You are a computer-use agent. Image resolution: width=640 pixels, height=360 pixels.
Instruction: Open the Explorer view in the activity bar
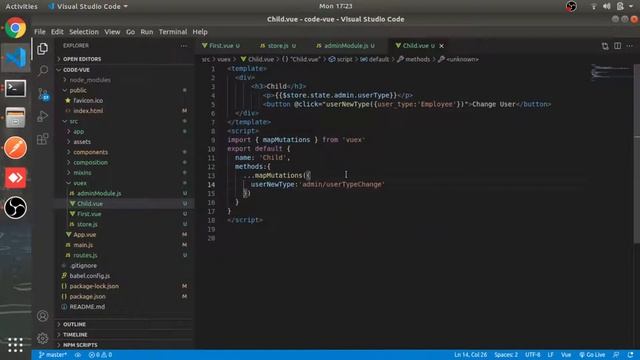click(42, 49)
